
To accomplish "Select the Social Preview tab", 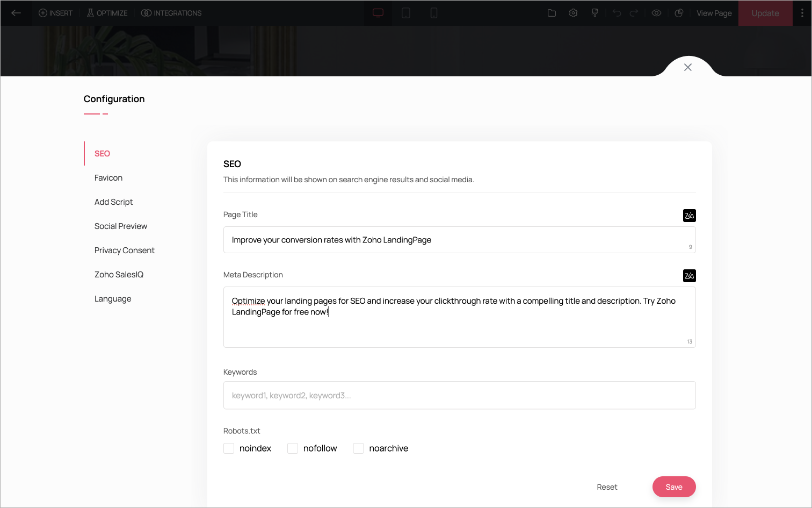I will pyautogui.click(x=121, y=226).
